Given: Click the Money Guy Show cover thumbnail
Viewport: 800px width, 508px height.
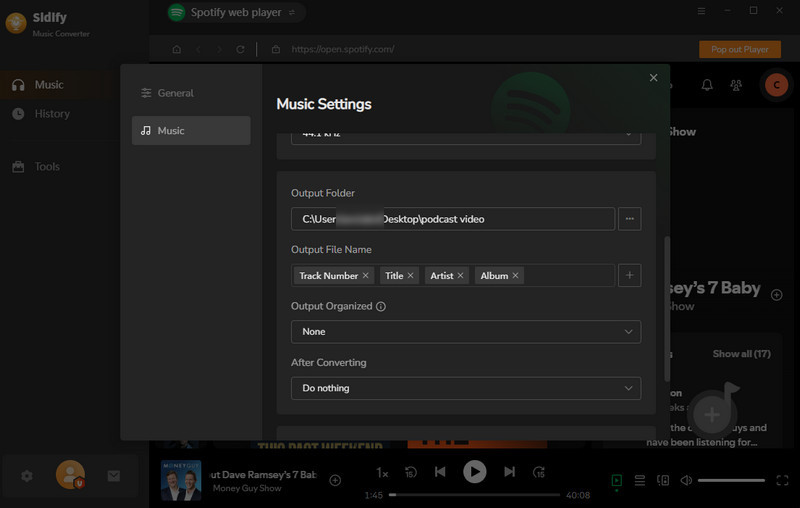Looking at the screenshot, I should pos(181,480).
